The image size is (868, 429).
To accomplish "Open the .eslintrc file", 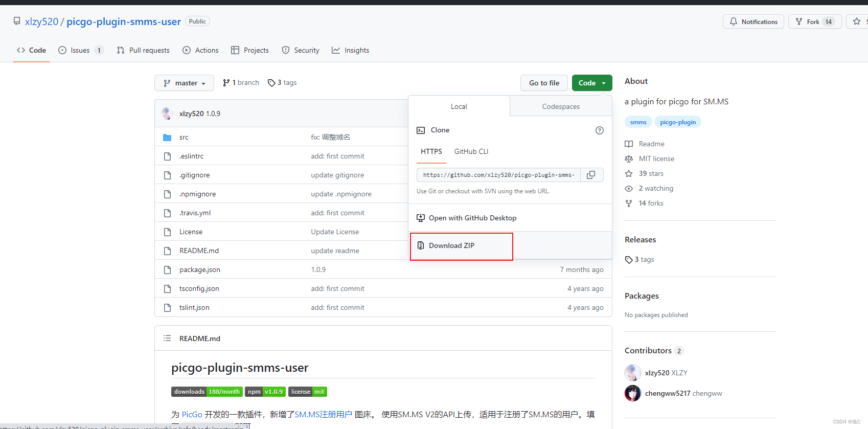I will click(191, 156).
